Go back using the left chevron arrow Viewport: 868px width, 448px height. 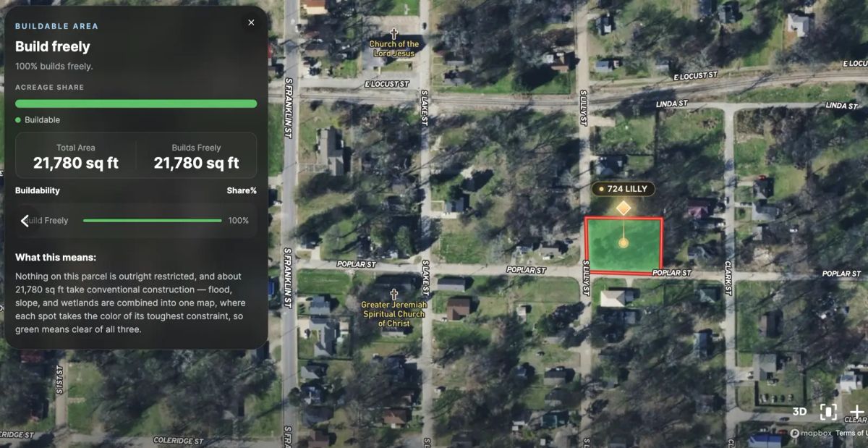(x=25, y=221)
